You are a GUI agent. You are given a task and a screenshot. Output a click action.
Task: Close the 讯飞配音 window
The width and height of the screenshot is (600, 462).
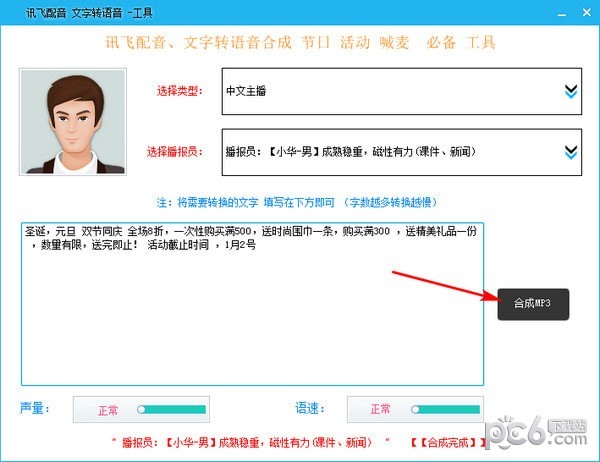[587, 13]
